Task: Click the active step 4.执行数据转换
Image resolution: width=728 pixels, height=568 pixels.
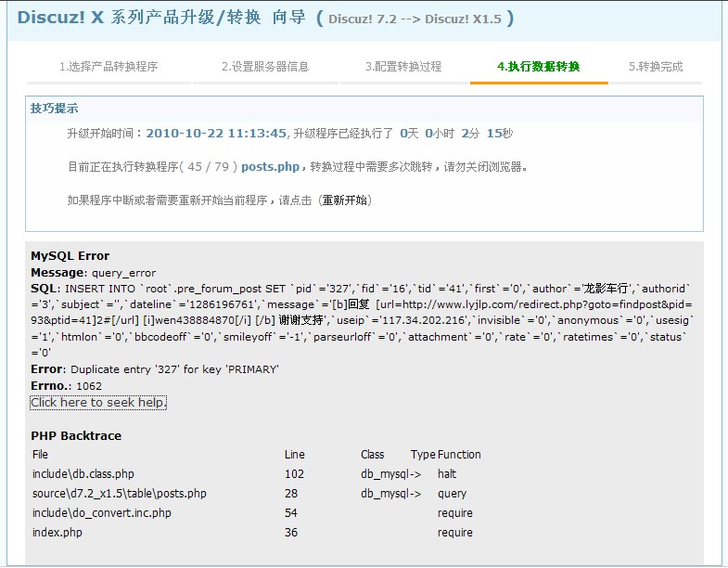Action: pos(539,67)
